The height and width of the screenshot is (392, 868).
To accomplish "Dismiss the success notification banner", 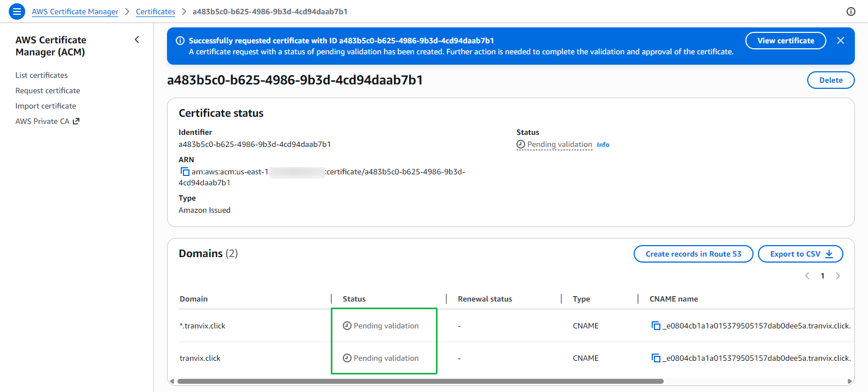I will click(x=841, y=41).
